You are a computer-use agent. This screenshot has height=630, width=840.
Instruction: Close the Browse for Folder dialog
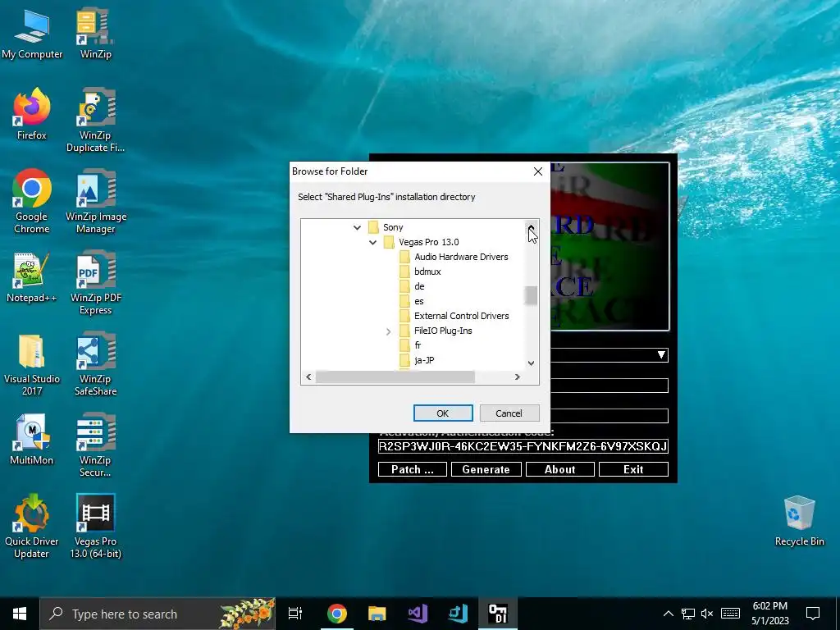[x=538, y=171]
